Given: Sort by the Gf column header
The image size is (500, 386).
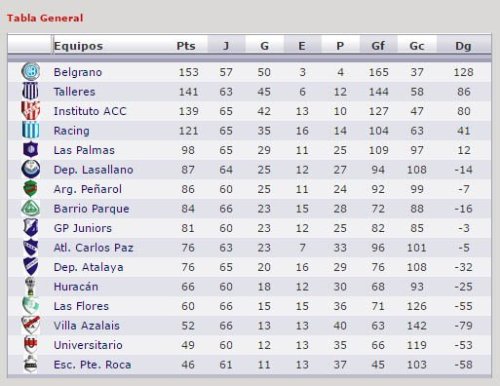Looking at the screenshot, I should [x=378, y=46].
